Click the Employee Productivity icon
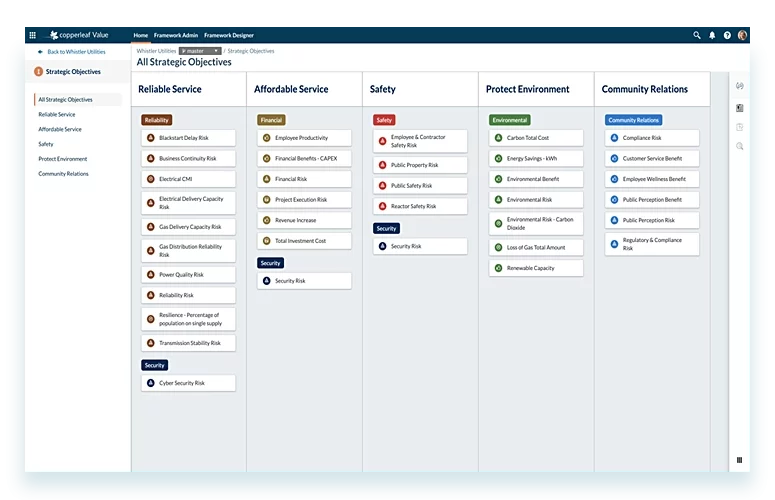This screenshot has width=775, height=500. (266, 138)
